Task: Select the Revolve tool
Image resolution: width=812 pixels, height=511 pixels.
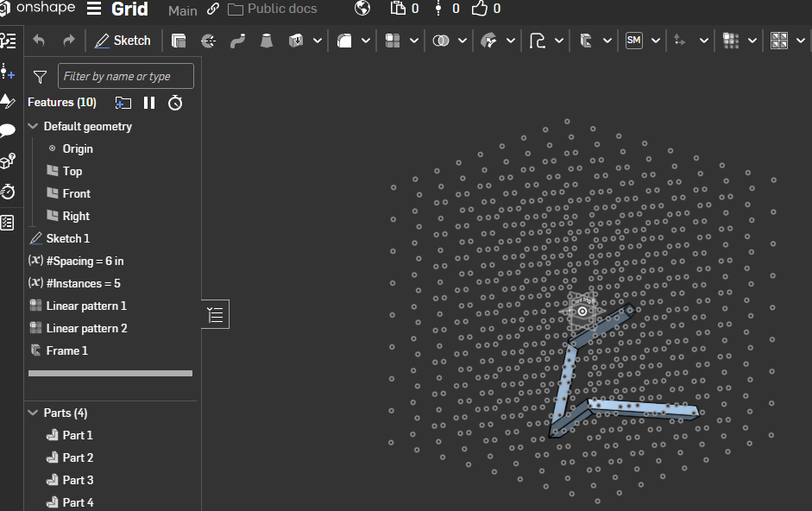Action: (x=208, y=41)
